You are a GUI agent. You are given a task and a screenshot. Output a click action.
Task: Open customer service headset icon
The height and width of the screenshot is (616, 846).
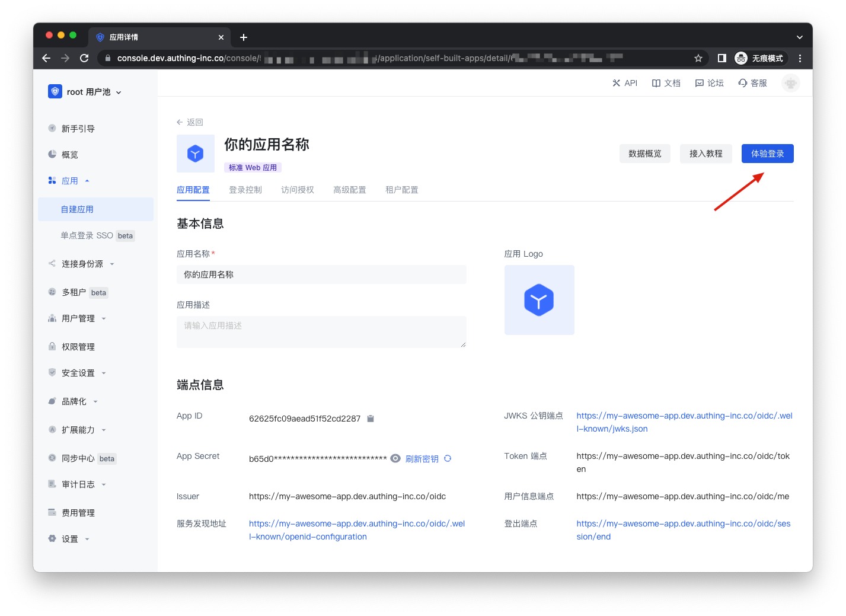coord(743,83)
